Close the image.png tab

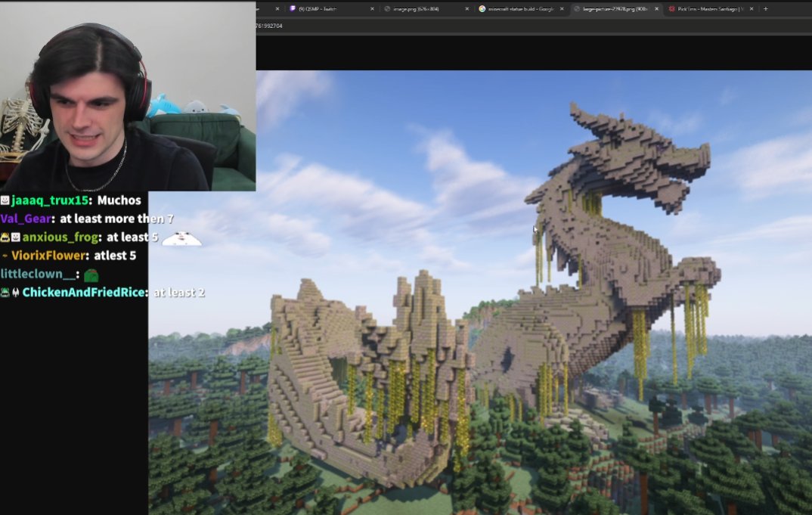coord(466,9)
